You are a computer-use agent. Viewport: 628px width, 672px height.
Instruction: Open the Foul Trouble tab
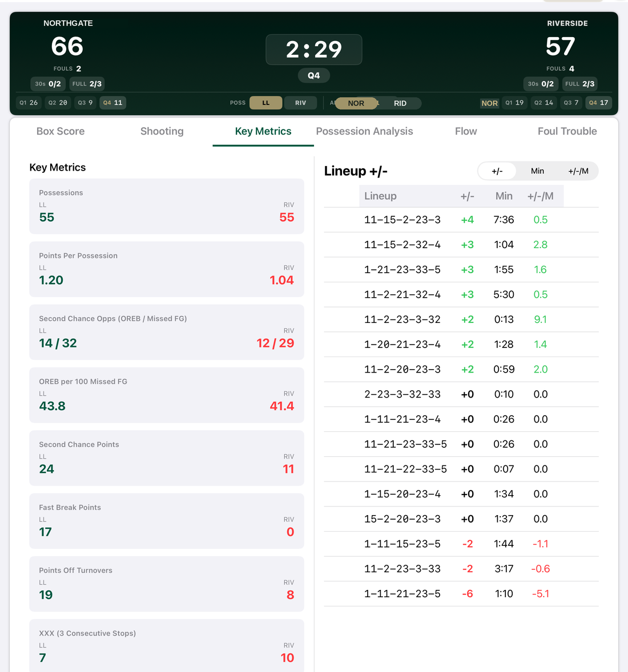567,131
